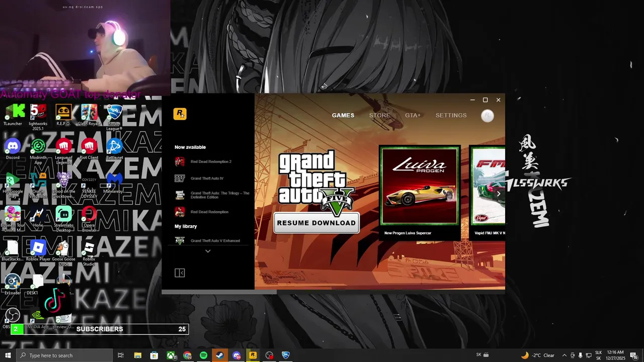
Task: Select Business Tour Online desktop icon
Action: pyautogui.click(x=13, y=219)
